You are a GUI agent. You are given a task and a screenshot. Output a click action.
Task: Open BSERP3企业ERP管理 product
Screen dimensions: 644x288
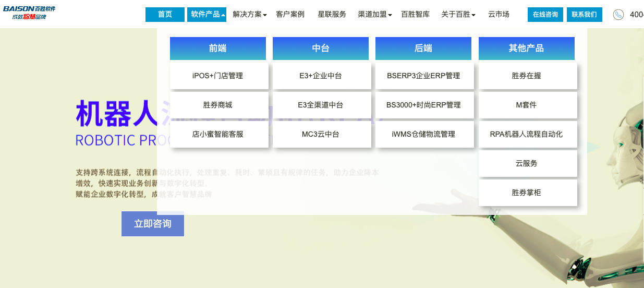point(424,76)
